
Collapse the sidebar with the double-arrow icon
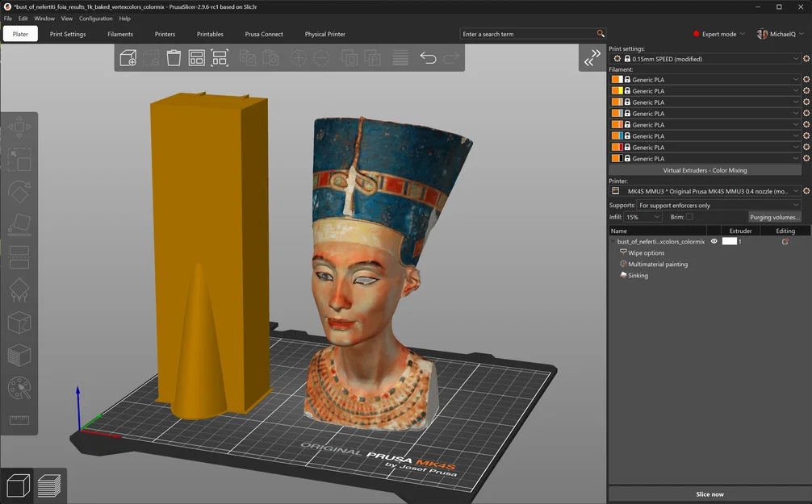(592, 58)
